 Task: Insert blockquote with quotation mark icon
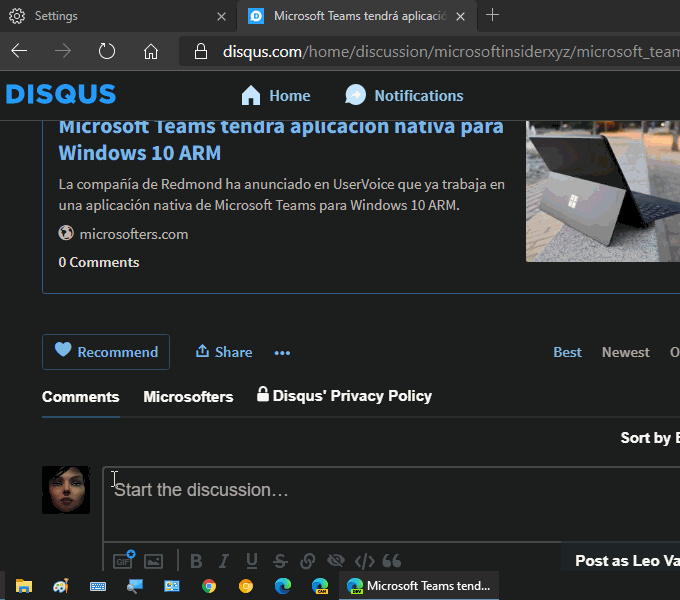[392, 561]
